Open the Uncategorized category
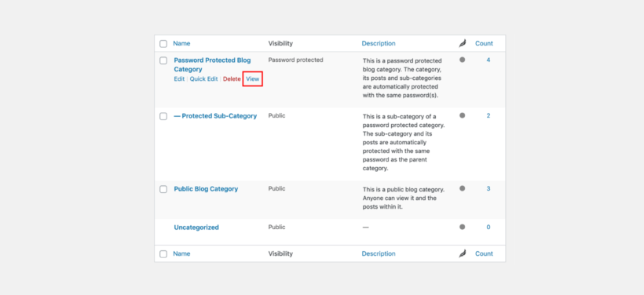The image size is (644, 295). tap(196, 228)
